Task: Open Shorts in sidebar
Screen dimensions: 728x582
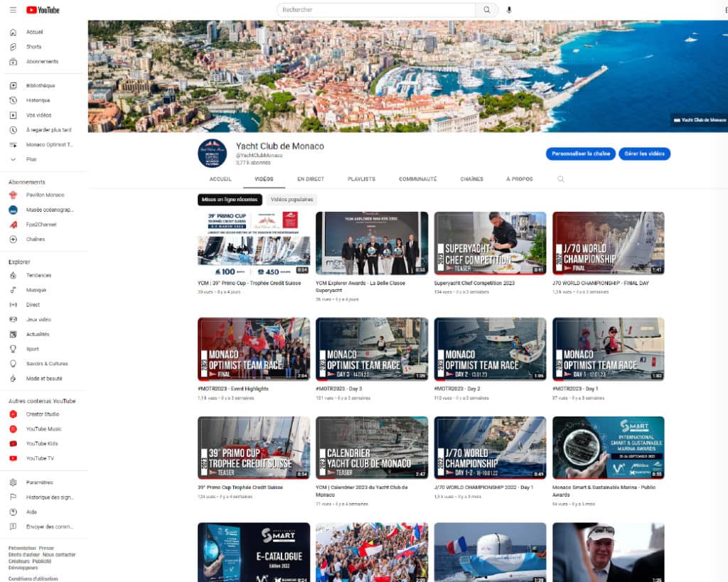Action: coord(33,47)
